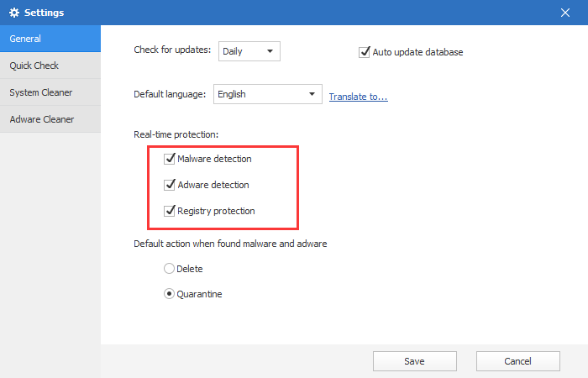Disable Malware detection checkbox
Screen dimensions: 588x378
[170, 158]
